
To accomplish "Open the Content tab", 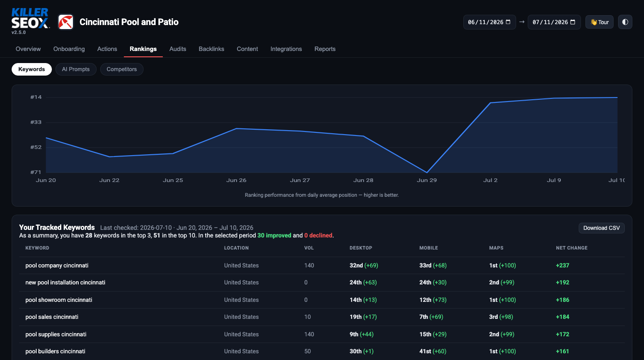I will point(247,49).
